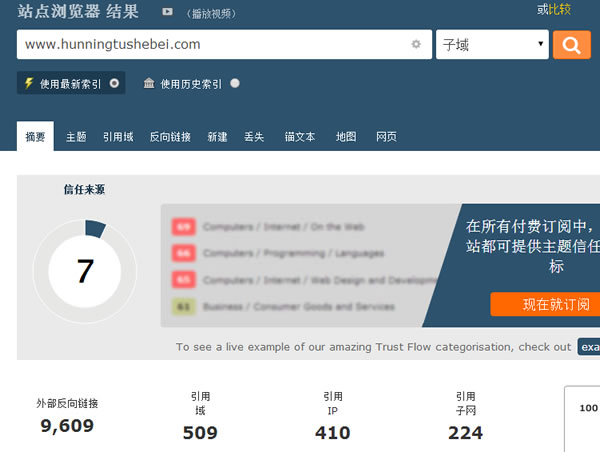Select the 使用历史索引 radio button

[235, 84]
